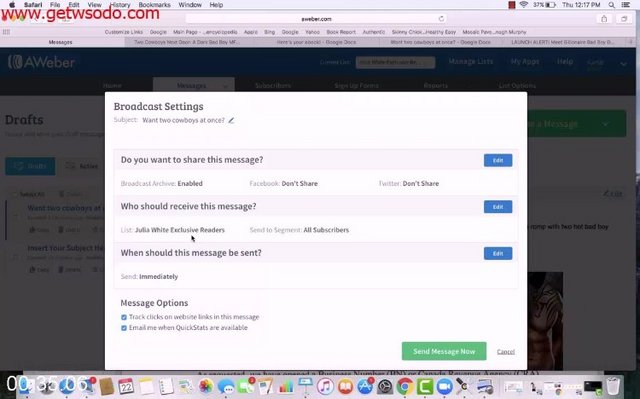Open Numbers chart icon in dock
The image size is (640, 399).
(x=286, y=386)
